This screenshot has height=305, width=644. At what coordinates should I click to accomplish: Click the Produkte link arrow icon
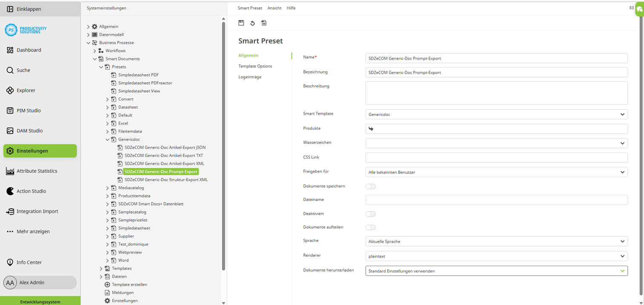371,128
